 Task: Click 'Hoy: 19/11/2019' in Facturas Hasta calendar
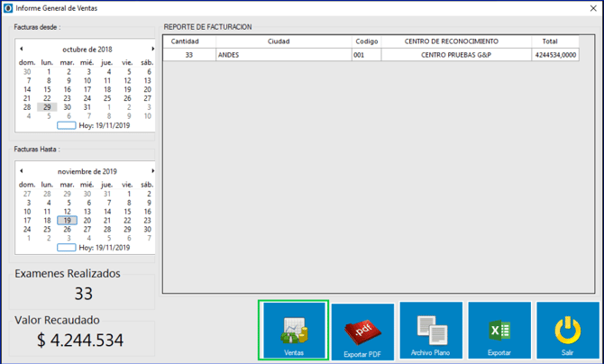(97, 247)
